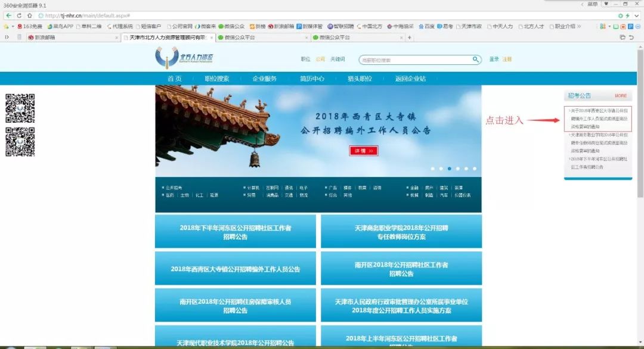Click the red 详情 button on the banner
The width and height of the screenshot is (644, 349).
(x=364, y=151)
